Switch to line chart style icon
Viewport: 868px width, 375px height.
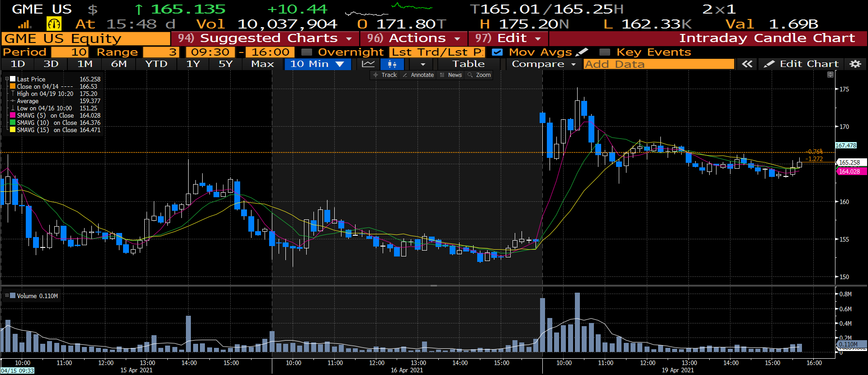368,64
